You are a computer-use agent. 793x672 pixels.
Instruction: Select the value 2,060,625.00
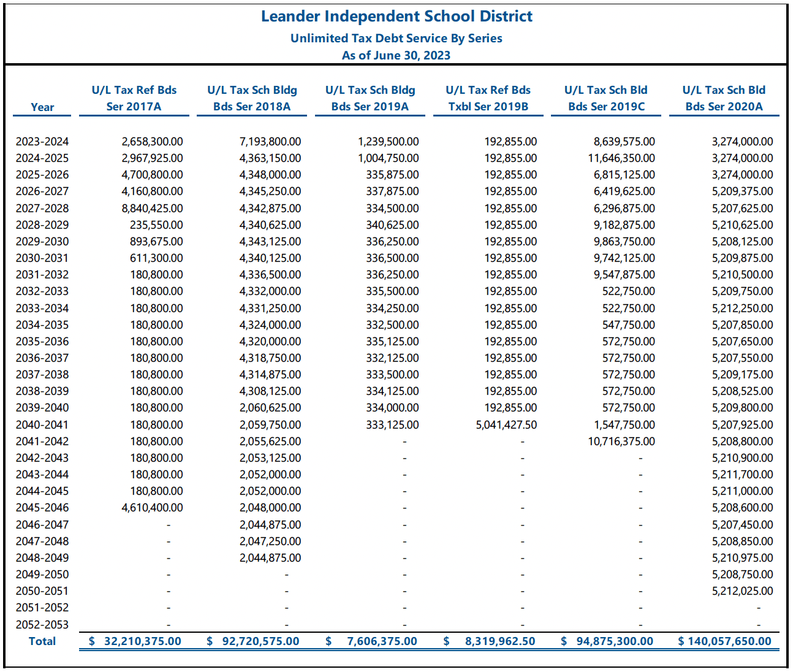pyautogui.click(x=270, y=408)
